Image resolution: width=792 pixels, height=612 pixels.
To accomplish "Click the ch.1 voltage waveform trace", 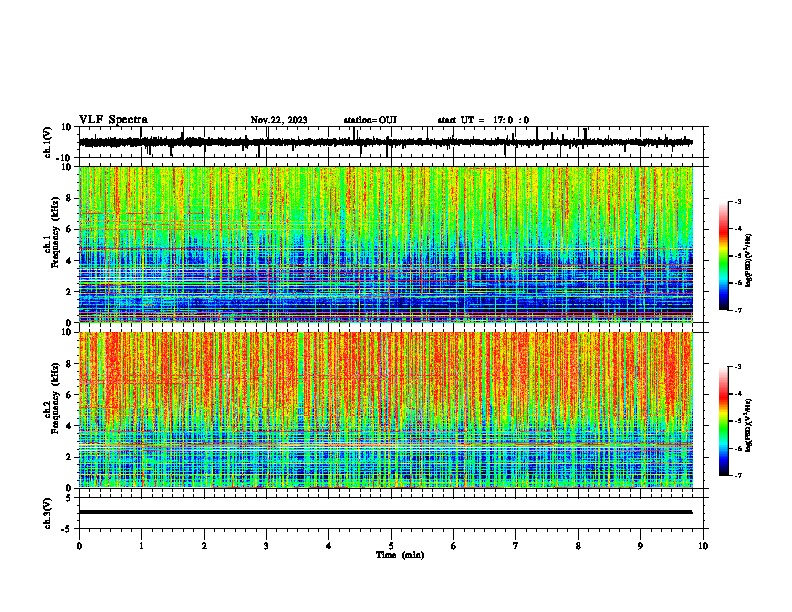I will 385,142.
